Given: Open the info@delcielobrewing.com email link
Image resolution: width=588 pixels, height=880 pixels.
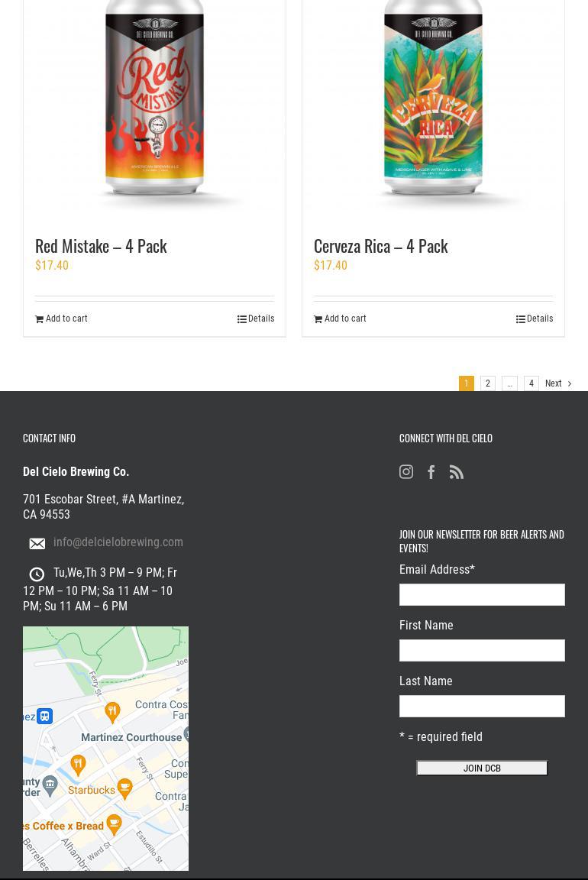Looking at the screenshot, I should coord(118,542).
